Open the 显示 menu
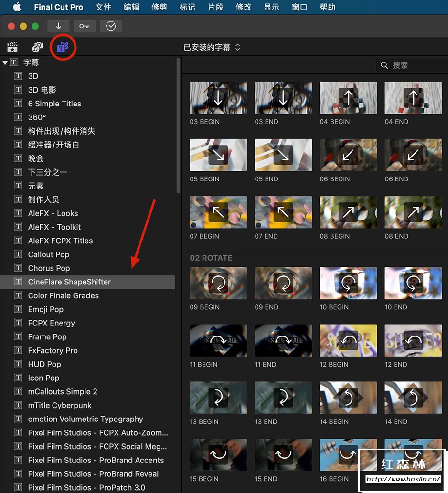The width and height of the screenshot is (448, 493). (x=271, y=7)
